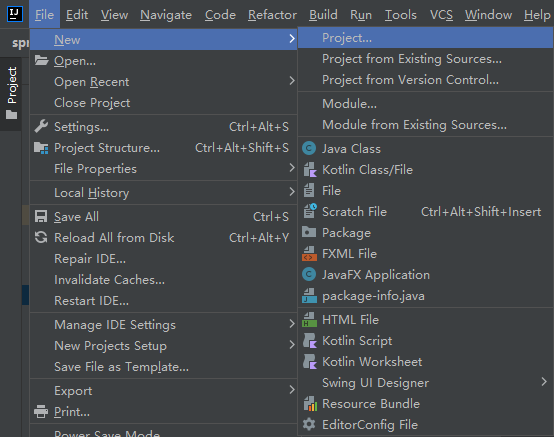
Task: Select Project... in New submenu
Action: click(425, 37)
